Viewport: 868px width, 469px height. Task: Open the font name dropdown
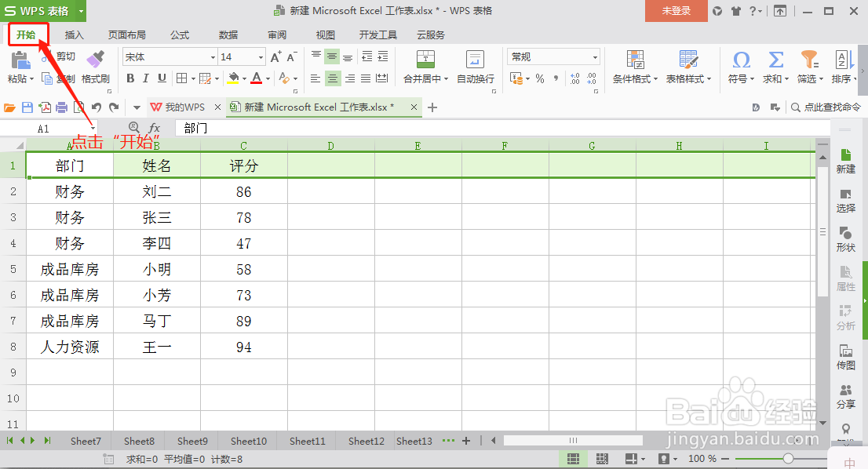pos(213,56)
